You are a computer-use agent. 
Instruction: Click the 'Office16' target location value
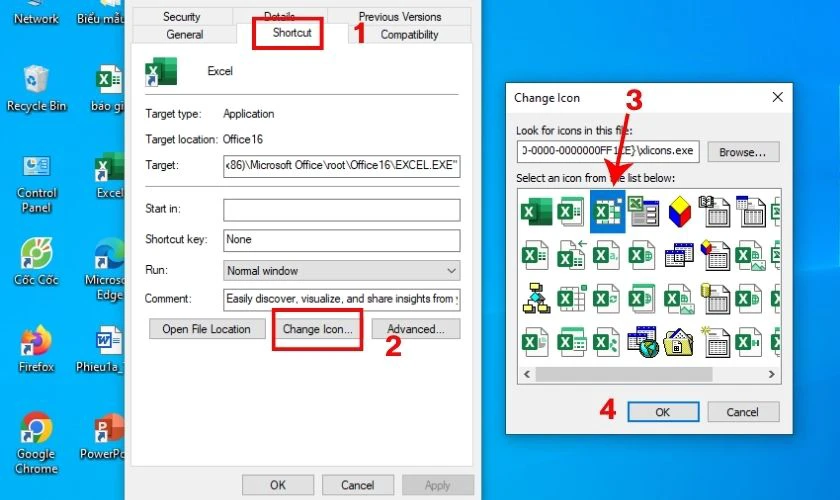tap(243, 139)
